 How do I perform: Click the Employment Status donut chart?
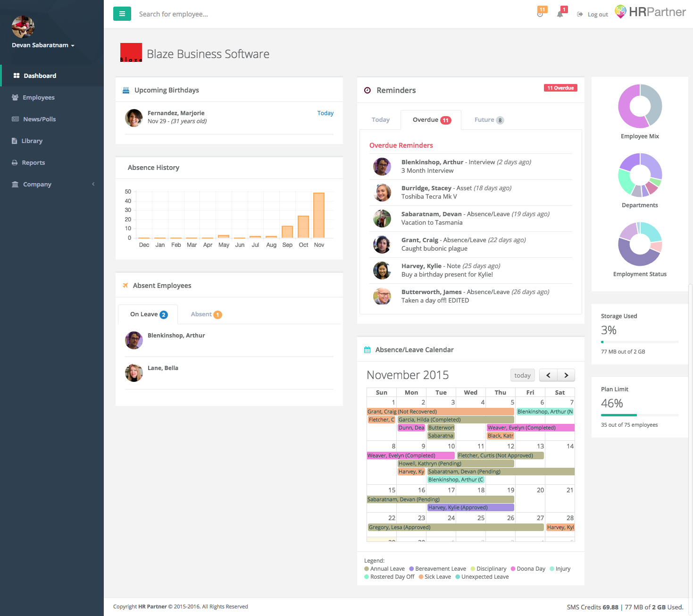click(640, 244)
